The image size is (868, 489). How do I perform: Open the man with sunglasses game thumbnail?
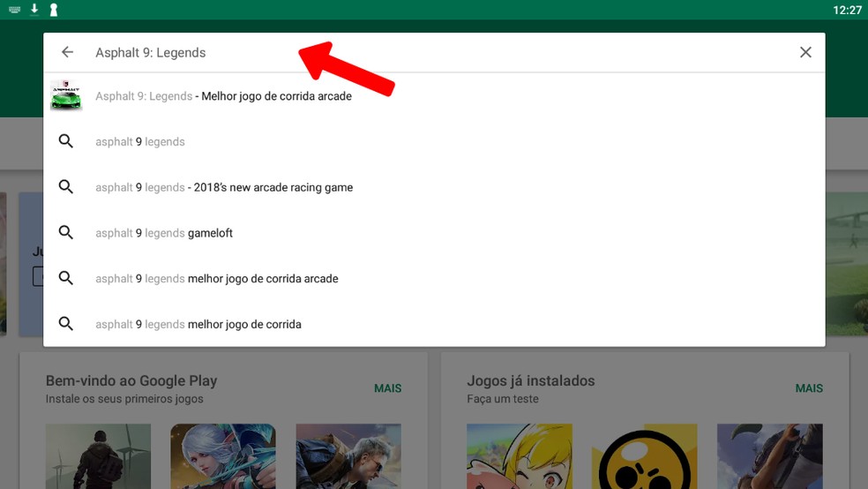(x=348, y=456)
